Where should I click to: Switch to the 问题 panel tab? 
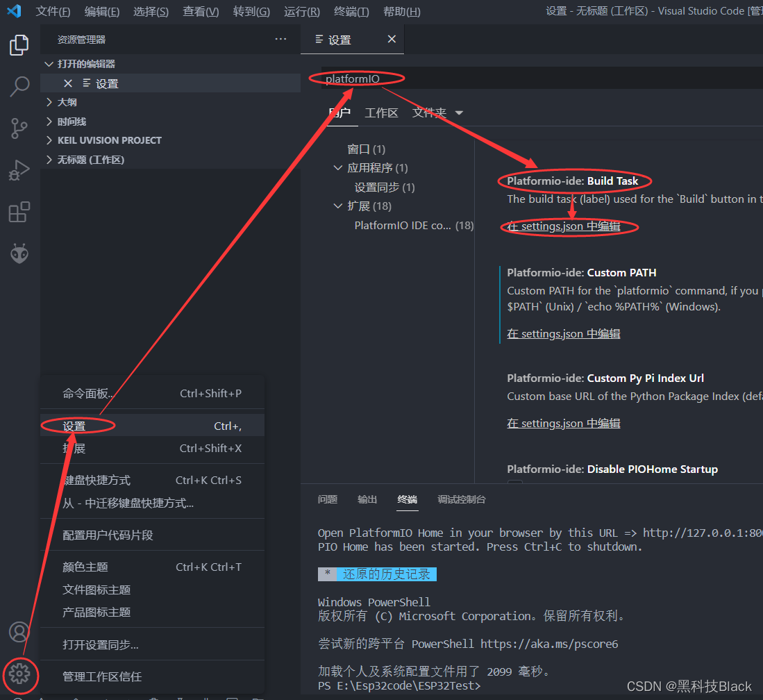pos(328,499)
